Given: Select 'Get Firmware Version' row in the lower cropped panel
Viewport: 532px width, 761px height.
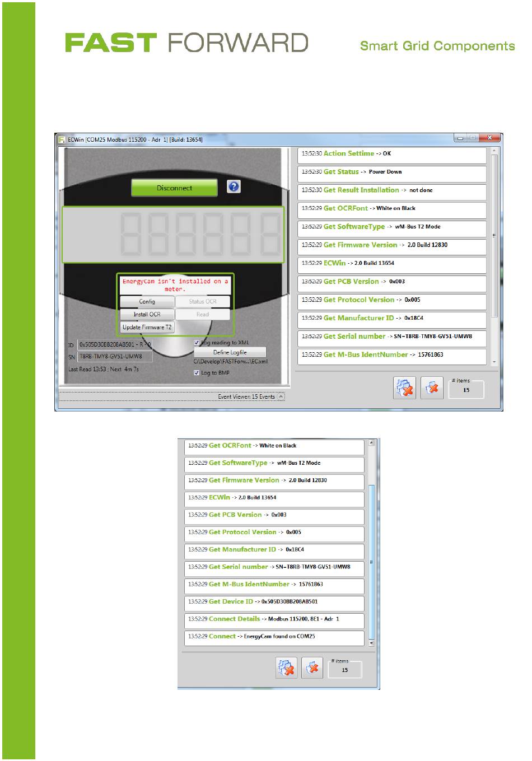Looking at the screenshot, I should 274,482.
